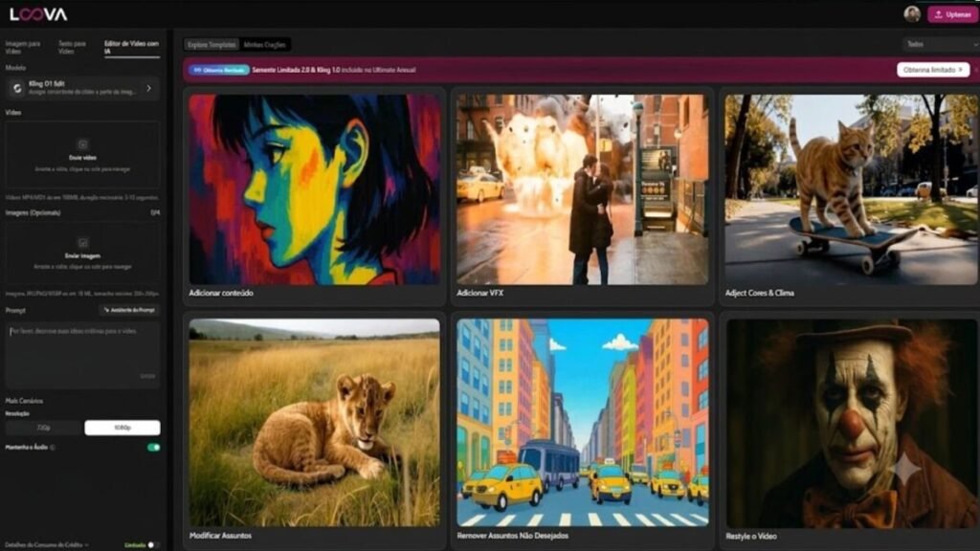This screenshot has width=980, height=551.
Task: Open the Minhas Criações tab
Action: (x=264, y=44)
